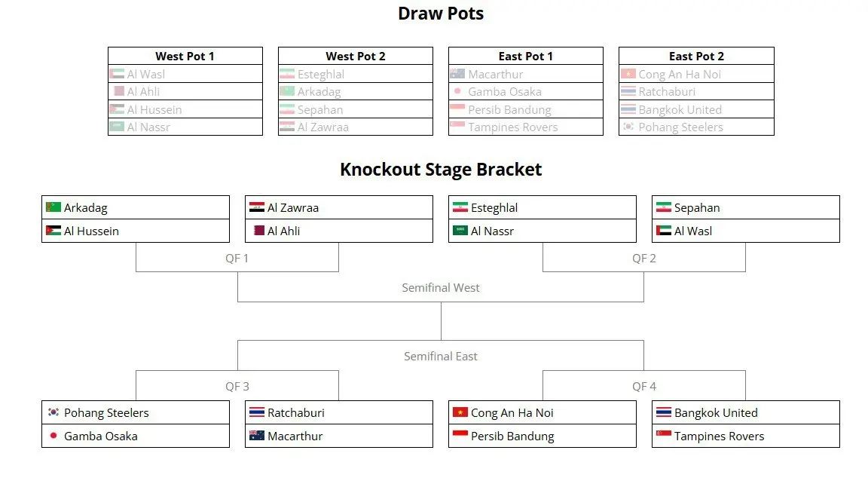Click the Ratchaburi team box in the bracket
The image size is (868, 487).
[338, 412]
